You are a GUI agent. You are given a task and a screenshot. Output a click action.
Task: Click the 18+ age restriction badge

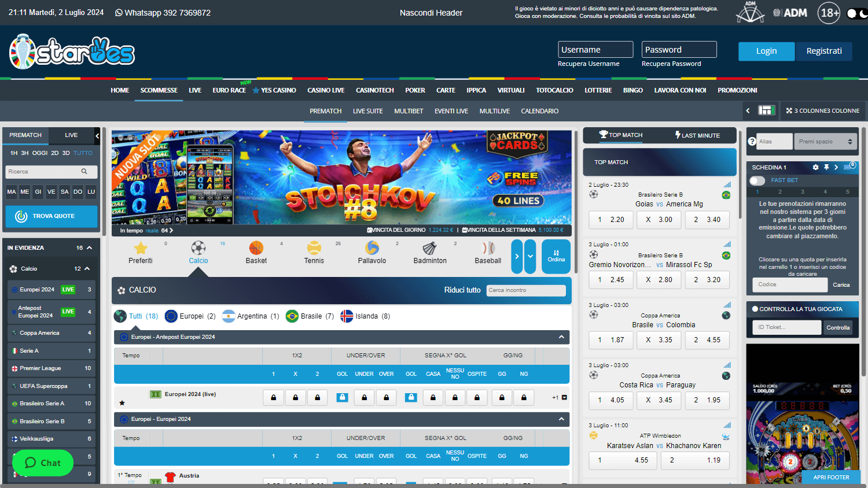pyautogui.click(x=829, y=13)
